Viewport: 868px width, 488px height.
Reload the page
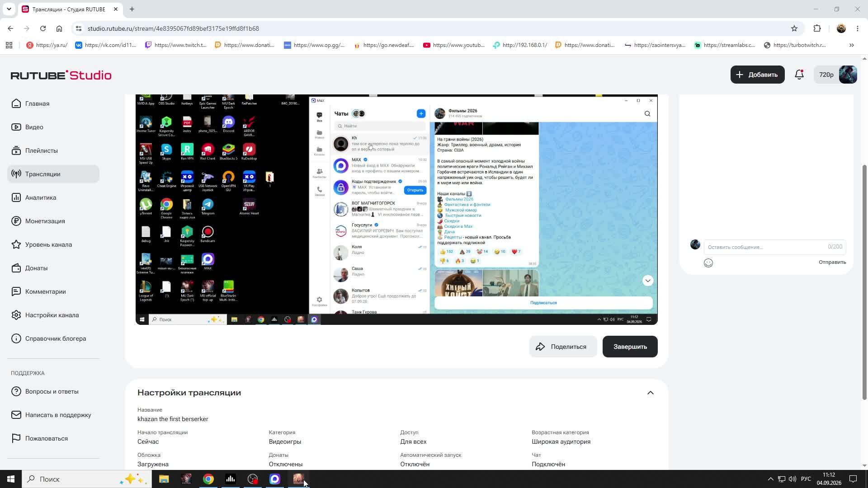click(x=43, y=28)
